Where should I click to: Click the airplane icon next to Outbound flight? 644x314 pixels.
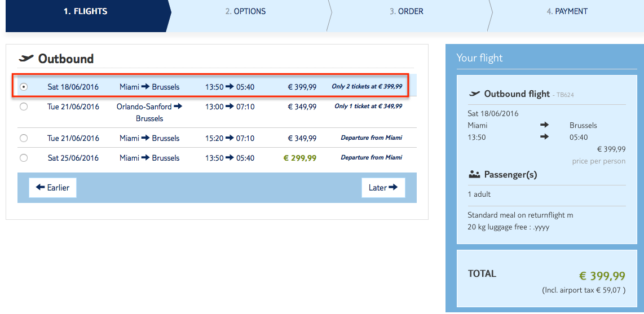click(474, 94)
